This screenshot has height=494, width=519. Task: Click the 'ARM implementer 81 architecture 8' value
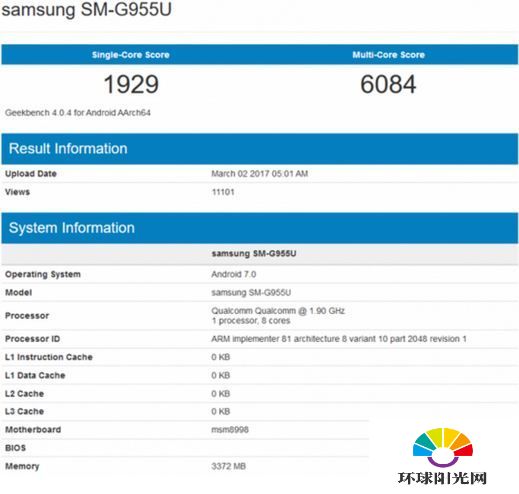coord(339,339)
